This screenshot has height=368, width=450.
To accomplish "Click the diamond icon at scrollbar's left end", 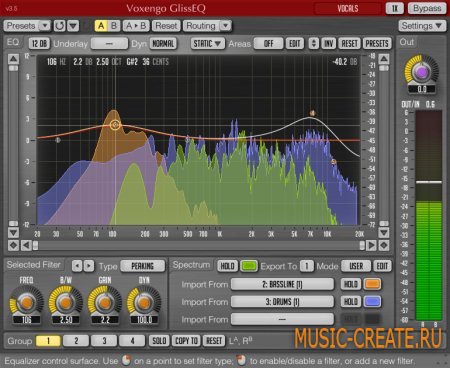I will pos(13,245).
